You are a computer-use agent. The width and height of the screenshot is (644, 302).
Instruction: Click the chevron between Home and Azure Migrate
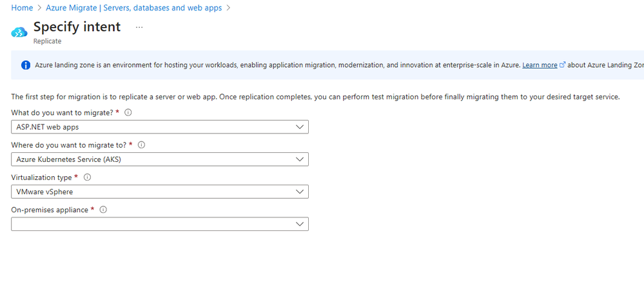click(x=39, y=8)
